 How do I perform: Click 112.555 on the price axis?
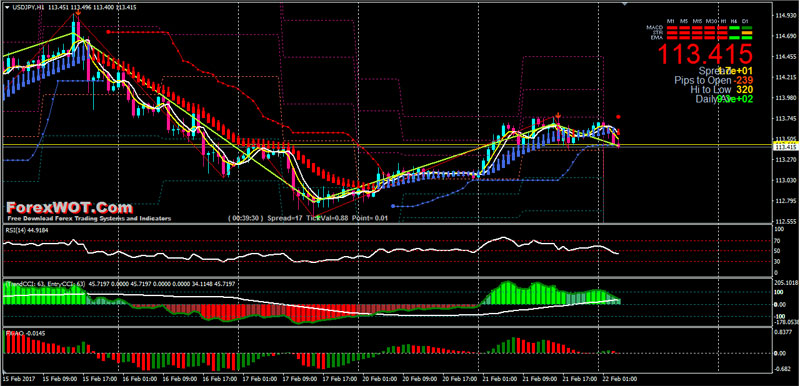point(785,221)
